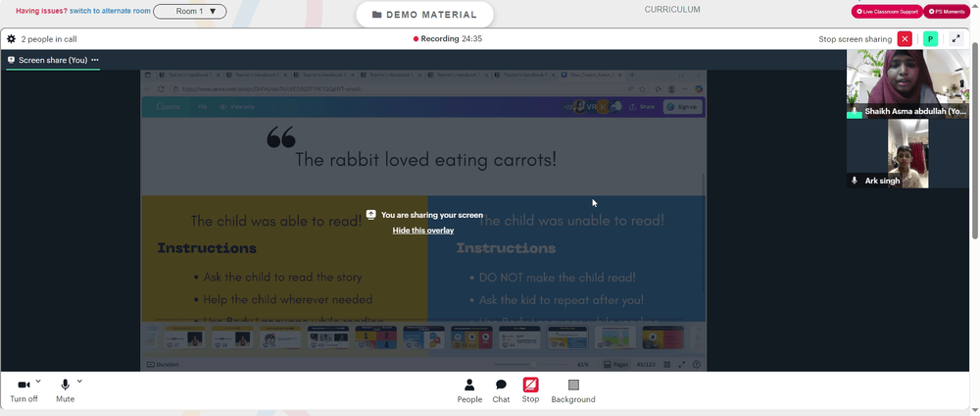
Task: Open the Chat panel
Action: pyautogui.click(x=501, y=390)
